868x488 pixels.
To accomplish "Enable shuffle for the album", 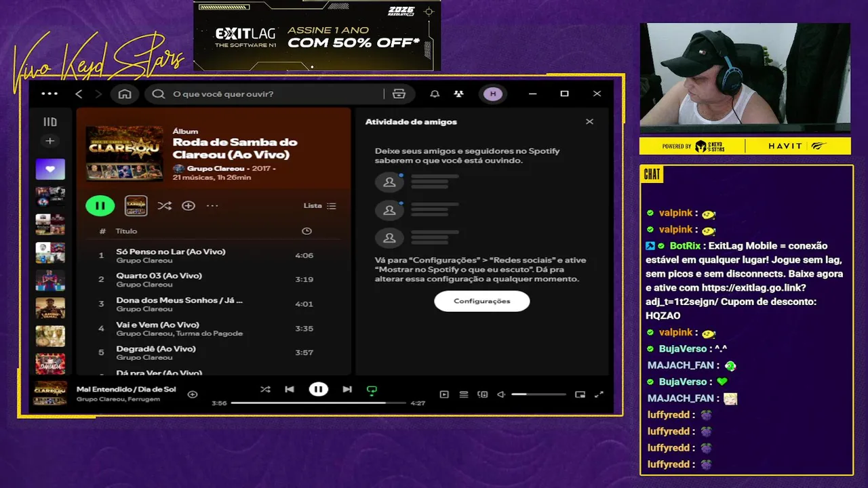I will click(x=164, y=205).
